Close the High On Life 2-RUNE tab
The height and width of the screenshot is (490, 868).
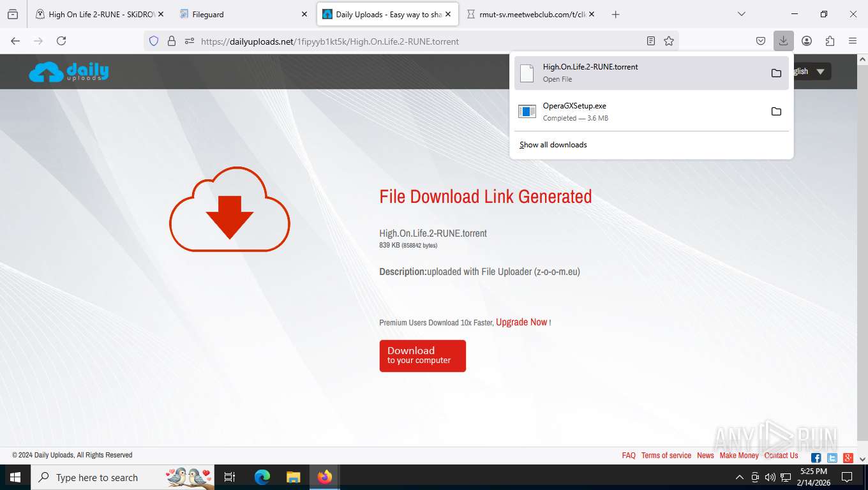click(160, 14)
